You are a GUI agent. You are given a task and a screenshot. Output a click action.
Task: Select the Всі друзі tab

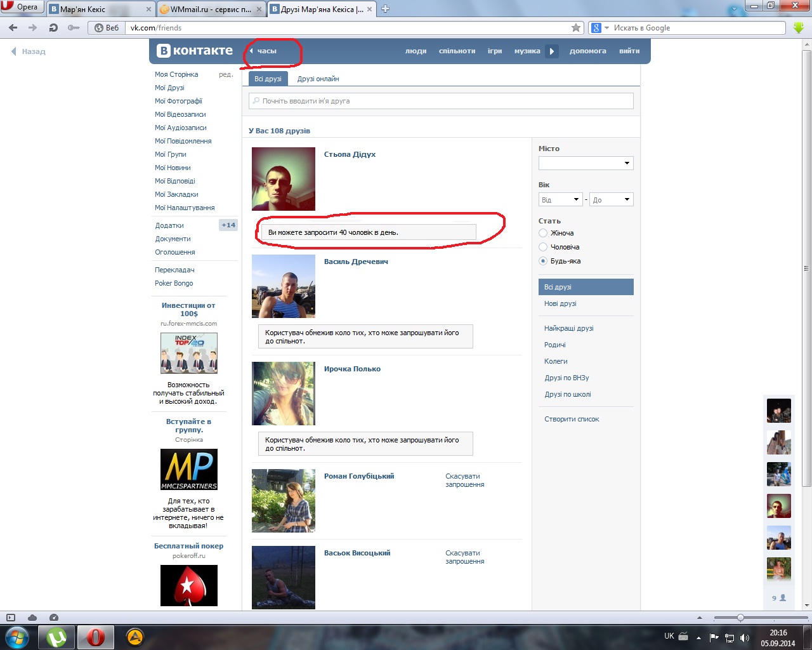point(268,79)
